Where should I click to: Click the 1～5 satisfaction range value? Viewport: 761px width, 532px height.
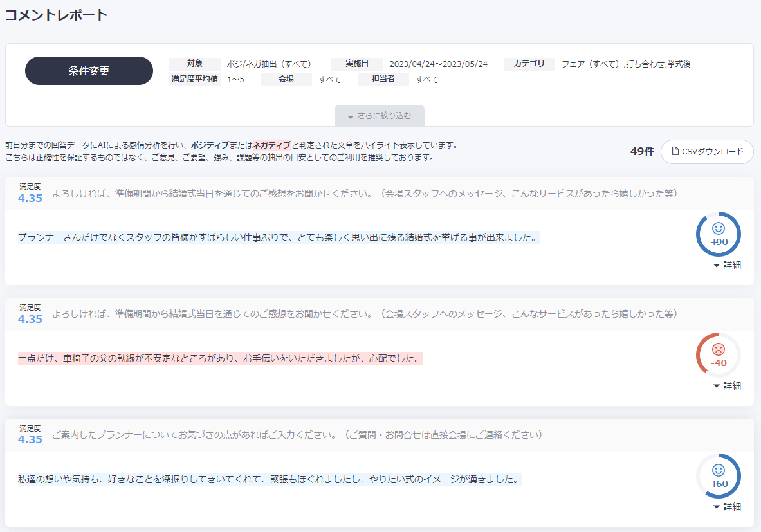point(235,80)
